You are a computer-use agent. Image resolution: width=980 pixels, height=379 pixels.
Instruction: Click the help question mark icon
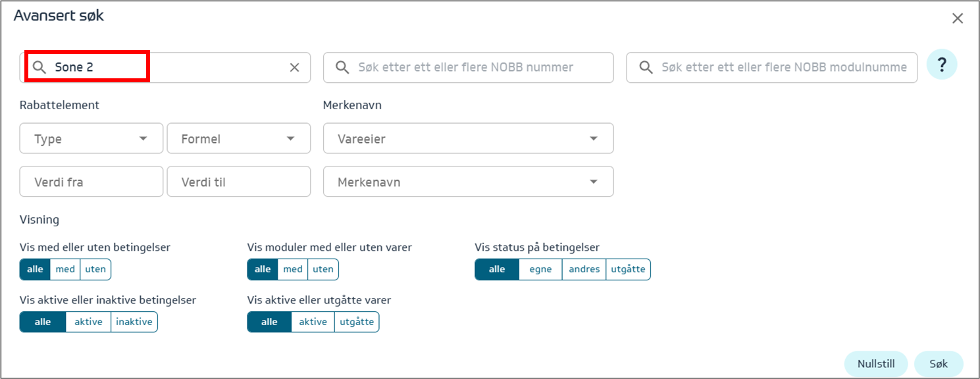point(942,64)
